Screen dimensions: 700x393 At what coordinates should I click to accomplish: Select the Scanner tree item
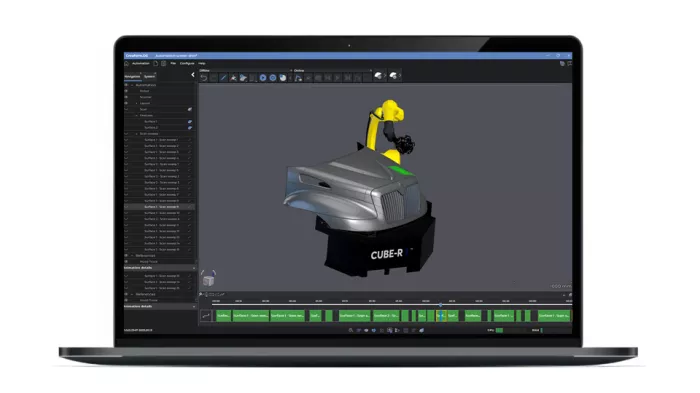point(146,97)
